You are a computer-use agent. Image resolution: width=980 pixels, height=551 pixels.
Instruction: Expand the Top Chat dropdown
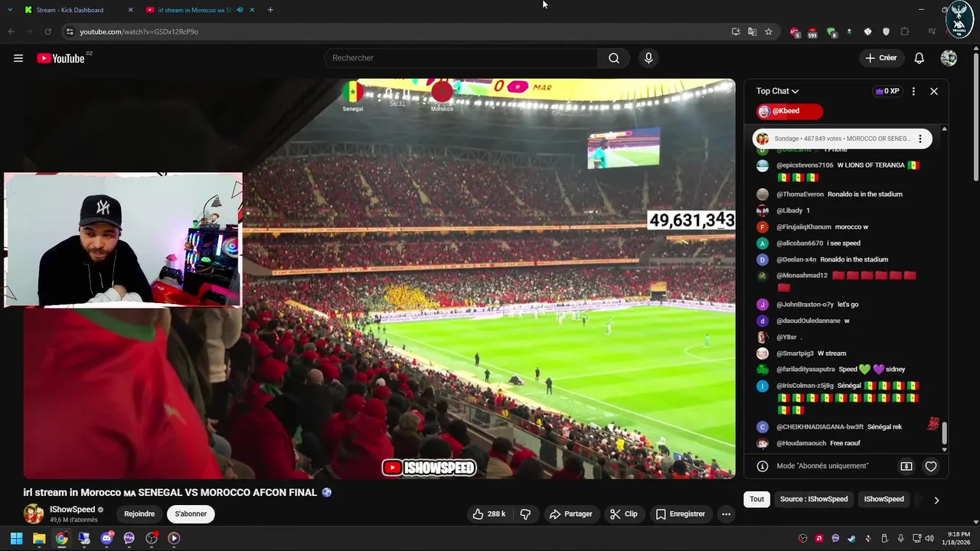click(x=778, y=91)
